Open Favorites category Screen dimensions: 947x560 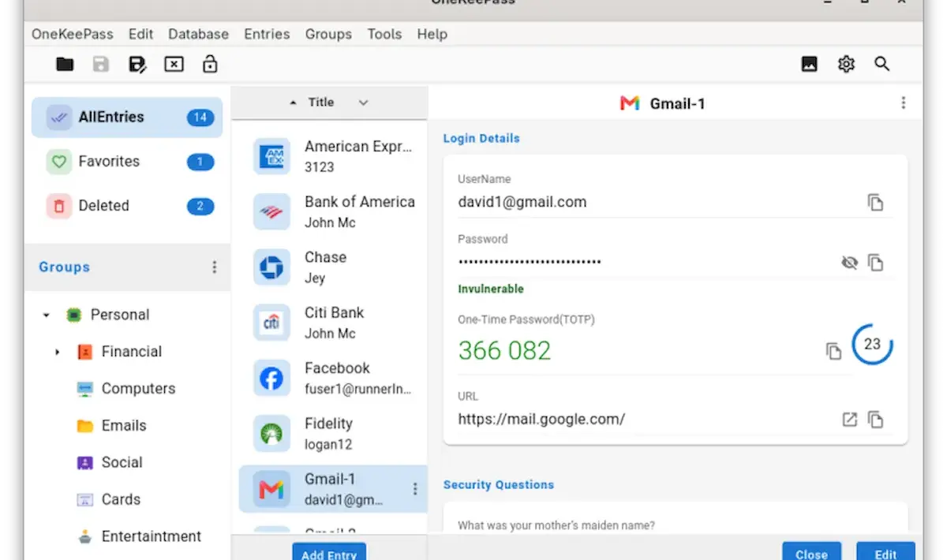(127, 162)
